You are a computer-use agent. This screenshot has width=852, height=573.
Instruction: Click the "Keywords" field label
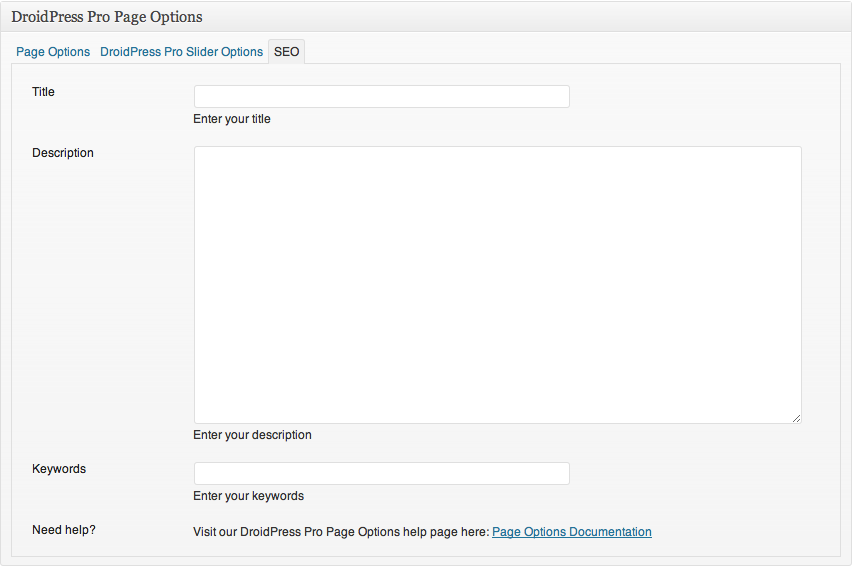click(x=59, y=469)
